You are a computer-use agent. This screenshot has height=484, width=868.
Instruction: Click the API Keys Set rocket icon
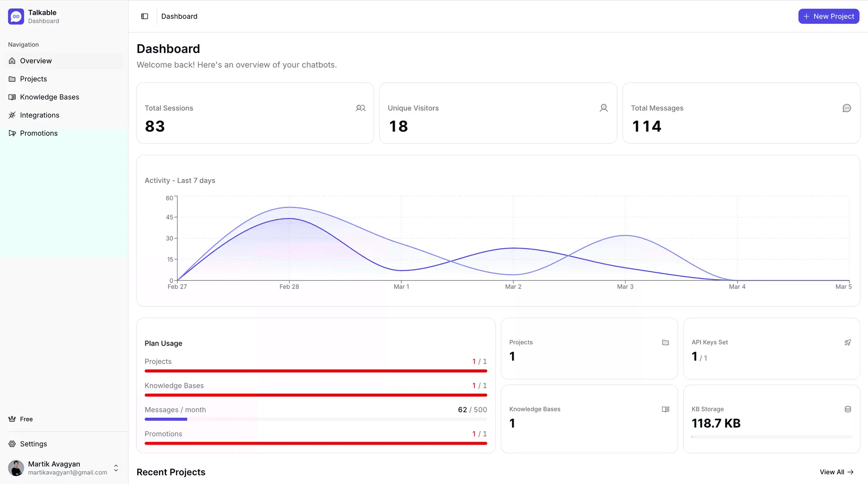[848, 342]
